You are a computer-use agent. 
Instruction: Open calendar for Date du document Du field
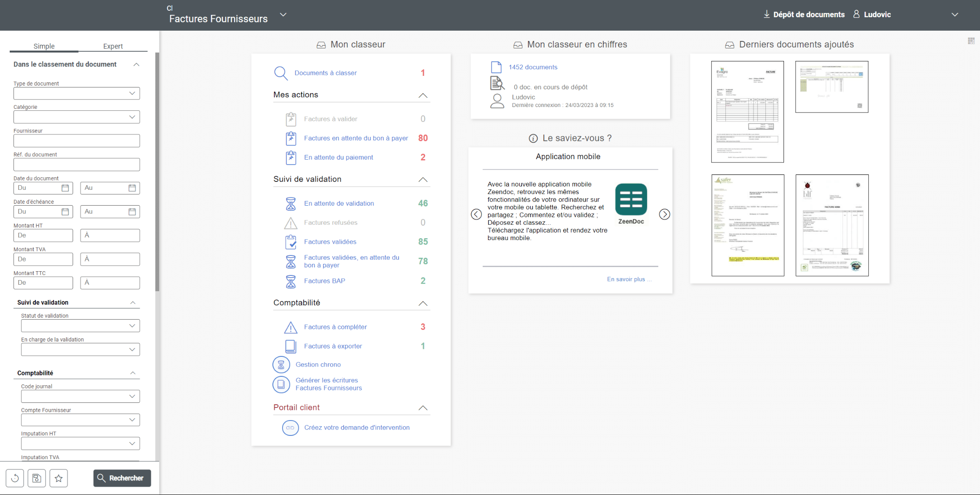[65, 188]
